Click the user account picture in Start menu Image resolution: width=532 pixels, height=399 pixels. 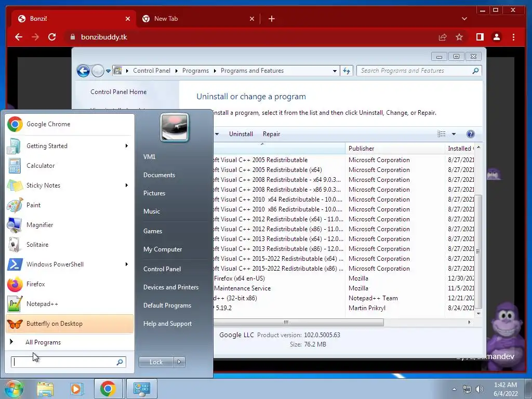point(175,127)
